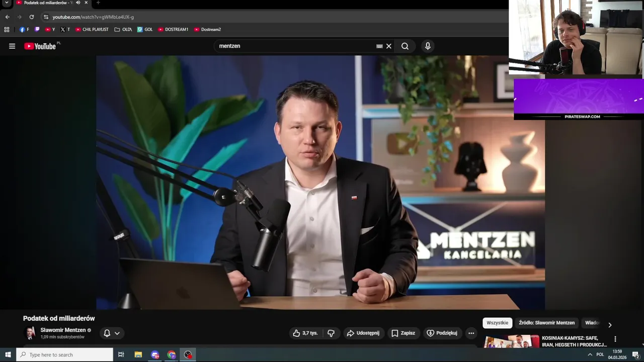
Task: Open the KOSINIAK-KAMYSZ recommended video thumbnail
Action: coord(512,341)
